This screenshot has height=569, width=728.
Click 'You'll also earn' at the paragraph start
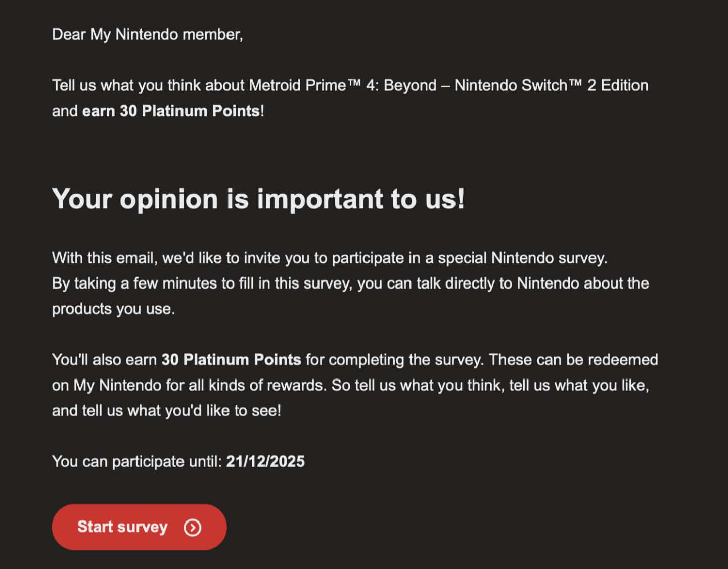104,360
